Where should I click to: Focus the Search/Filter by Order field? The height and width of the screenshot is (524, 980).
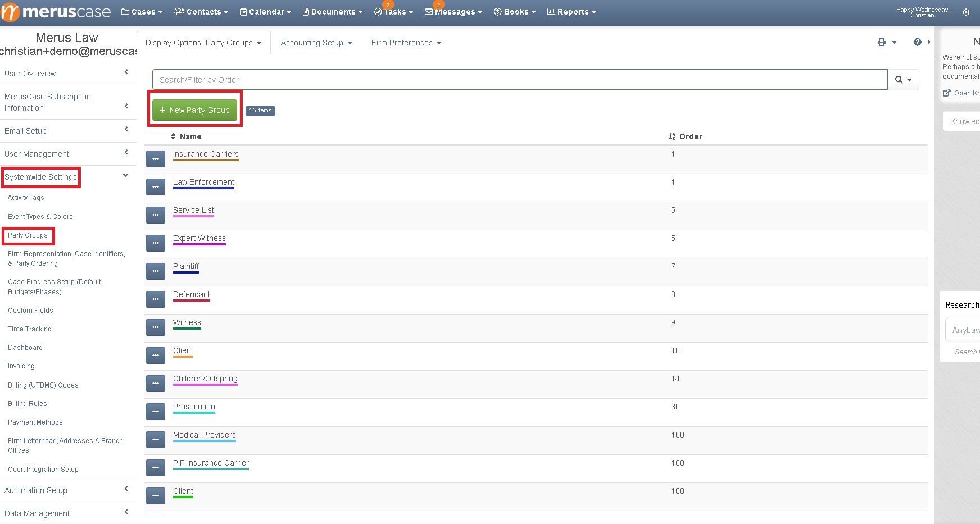click(x=520, y=80)
